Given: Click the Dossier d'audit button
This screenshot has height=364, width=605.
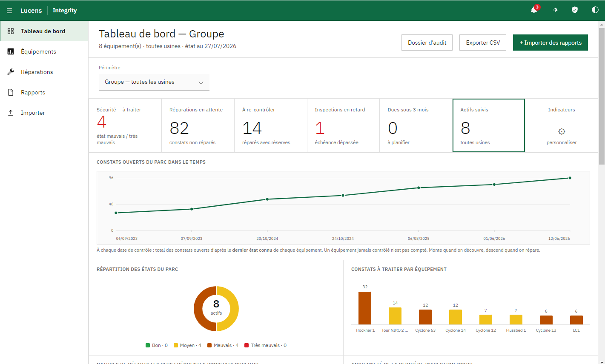Looking at the screenshot, I should point(427,43).
